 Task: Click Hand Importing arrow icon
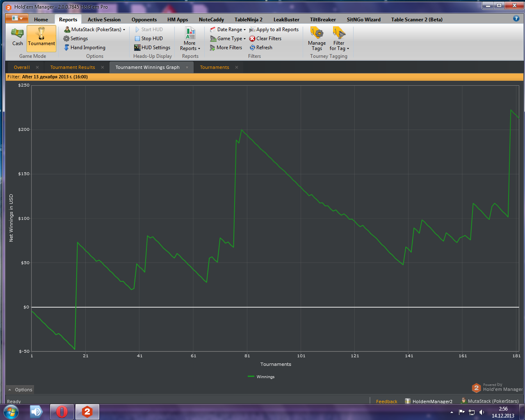(x=66, y=48)
